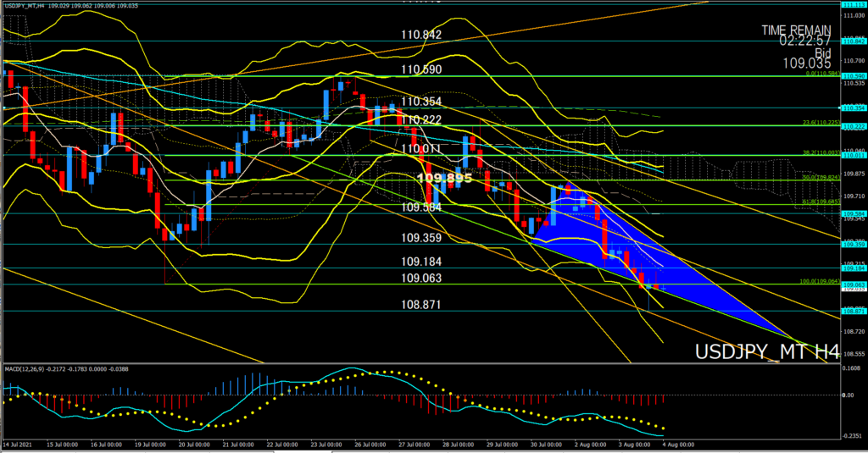This screenshot has width=868, height=453.
Task: Click the in-chart 109.184 level label
Action: click(421, 262)
